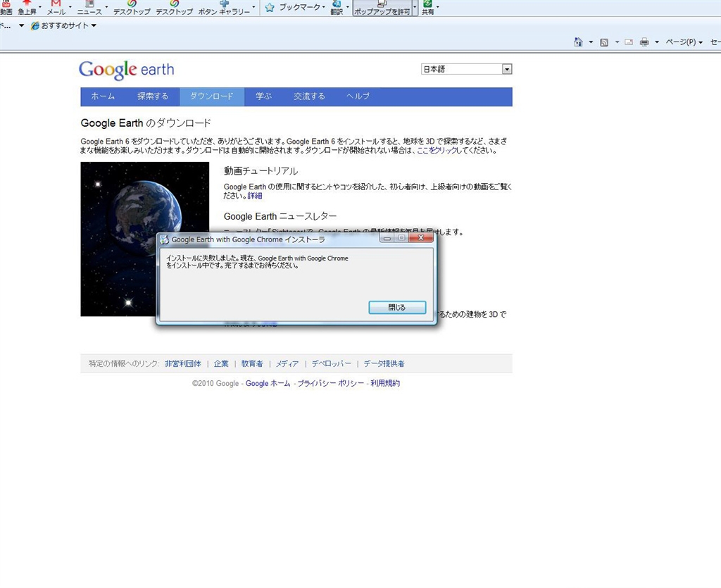Image resolution: width=721 pixels, height=588 pixels.
Task: Click the Internet Explorer home icon
Action: point(578,42)
